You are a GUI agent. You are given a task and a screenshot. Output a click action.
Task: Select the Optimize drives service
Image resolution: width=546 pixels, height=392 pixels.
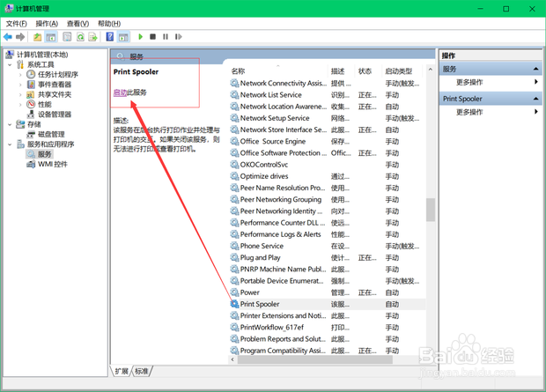point(327,176)
